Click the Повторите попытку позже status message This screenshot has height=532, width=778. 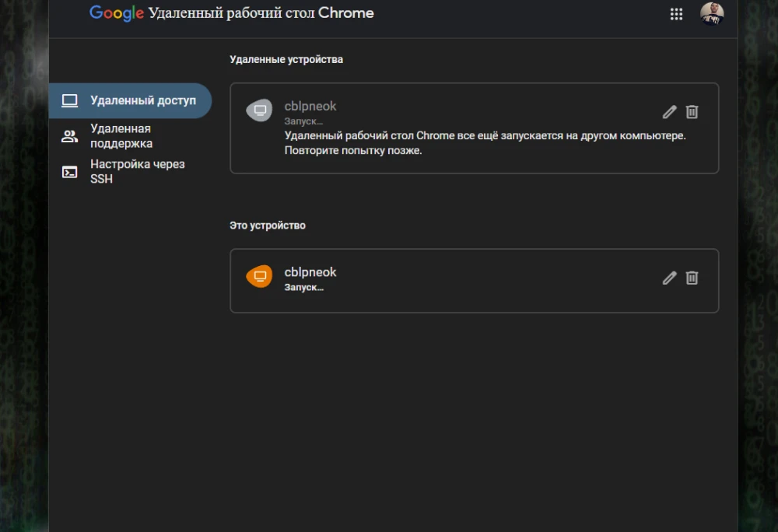pos(353,150)
